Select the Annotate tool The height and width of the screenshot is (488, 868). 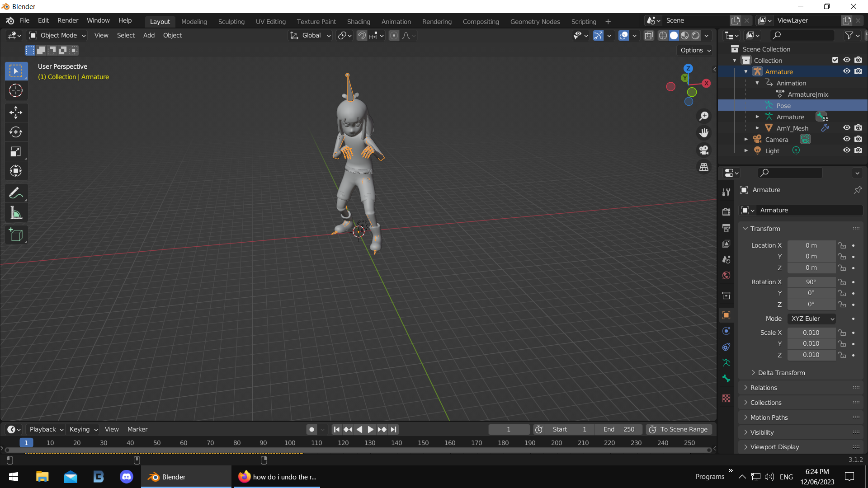pyautogui.click(x=16, y=193)
